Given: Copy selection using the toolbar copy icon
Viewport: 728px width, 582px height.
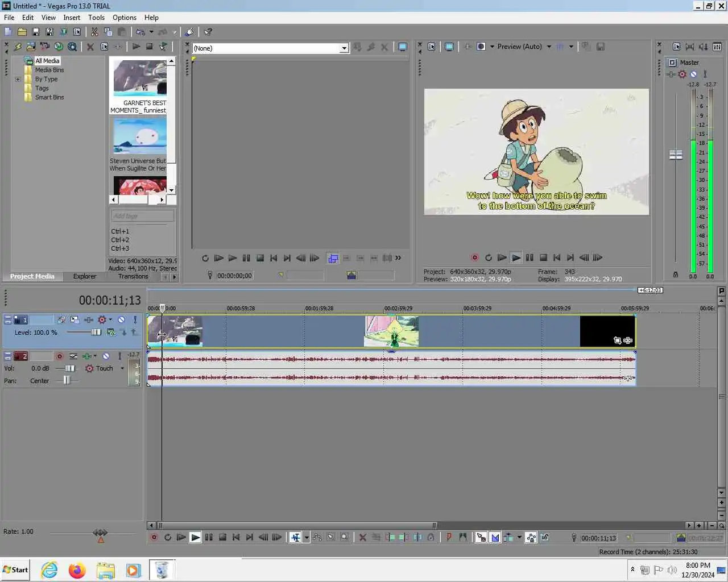Looking at the screenshot, I should (108, 32).
